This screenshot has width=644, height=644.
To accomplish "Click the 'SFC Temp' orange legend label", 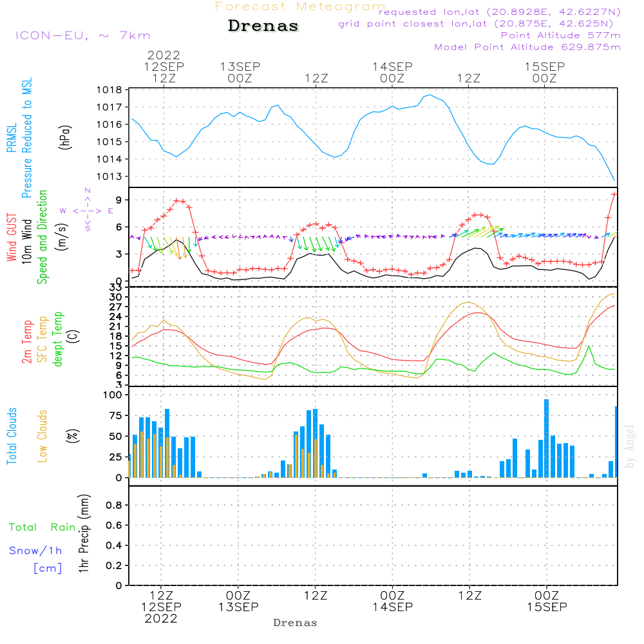I will pos(43,339).
